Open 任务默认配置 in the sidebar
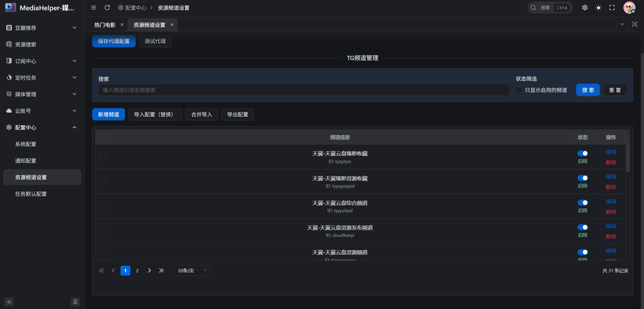This screenshot has height=309, width=644. (x=31, y=194)
